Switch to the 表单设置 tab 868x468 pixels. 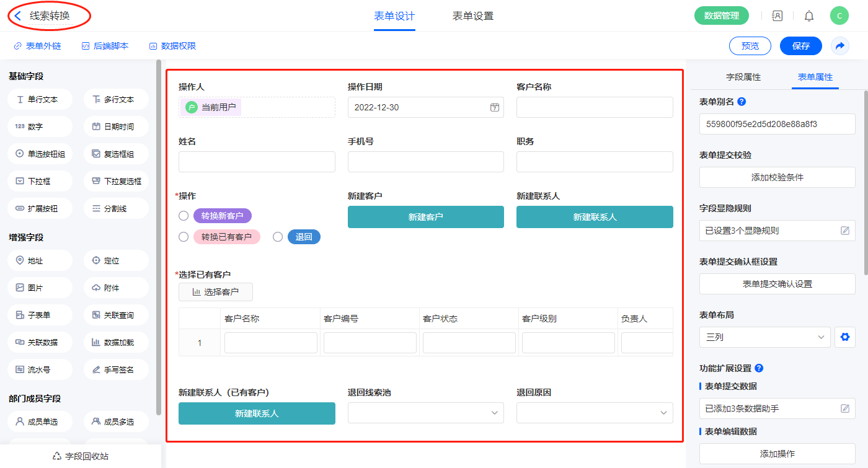coord(473,16)
